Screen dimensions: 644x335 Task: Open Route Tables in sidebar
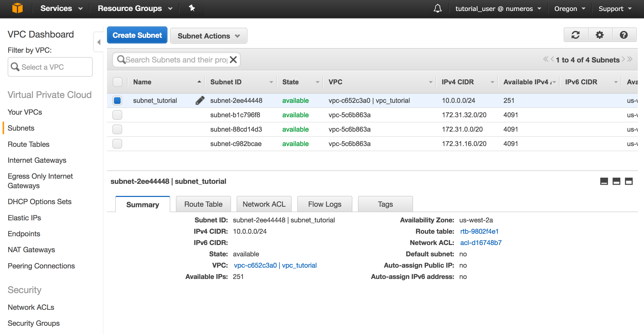pos(29,144)
